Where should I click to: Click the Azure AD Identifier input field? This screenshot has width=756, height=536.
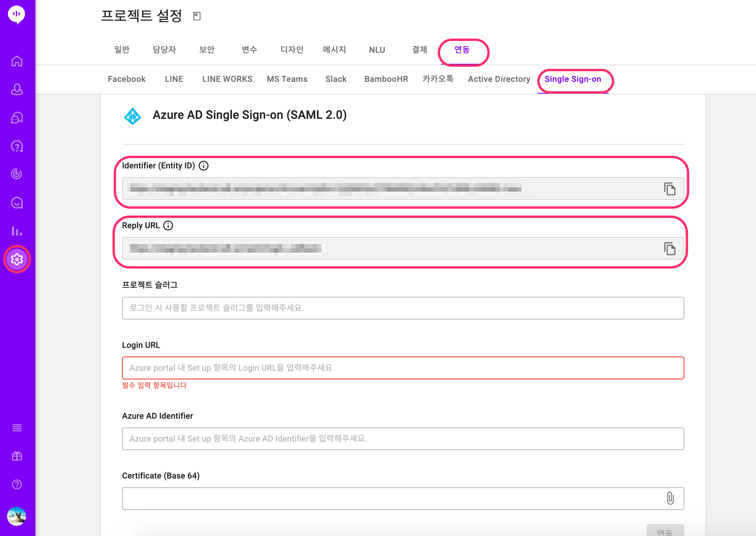[403, 439]
